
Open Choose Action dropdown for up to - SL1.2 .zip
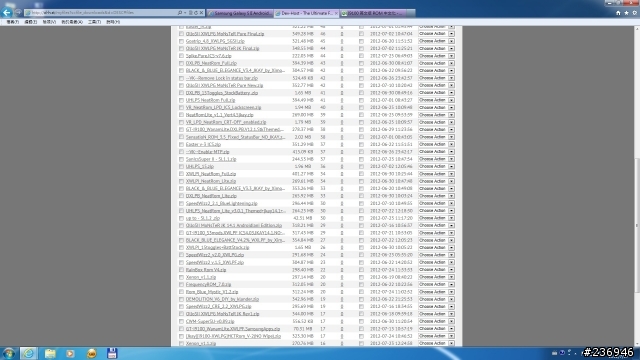pyautogui.click(x=436, y=218)
